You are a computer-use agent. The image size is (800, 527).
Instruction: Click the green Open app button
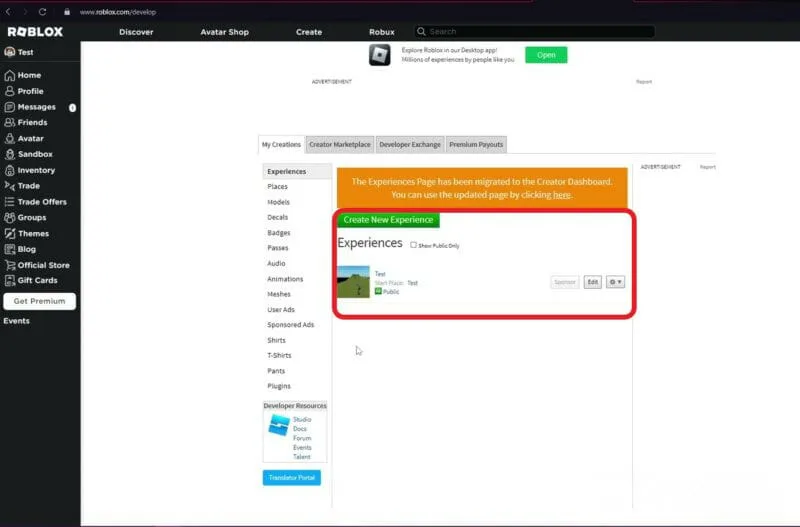click(546, 55)
